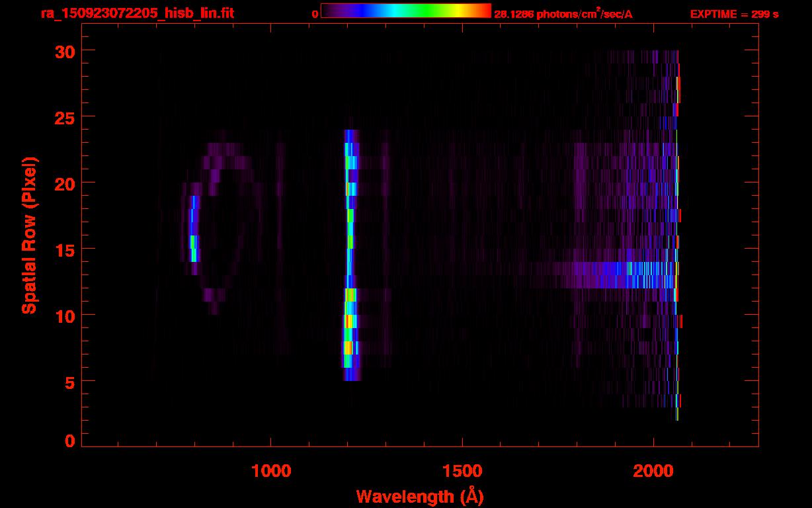This screenshot has width=812, height=508.
Task: Click the y-axis tick label 0
Action: click(x=69, y=441)
